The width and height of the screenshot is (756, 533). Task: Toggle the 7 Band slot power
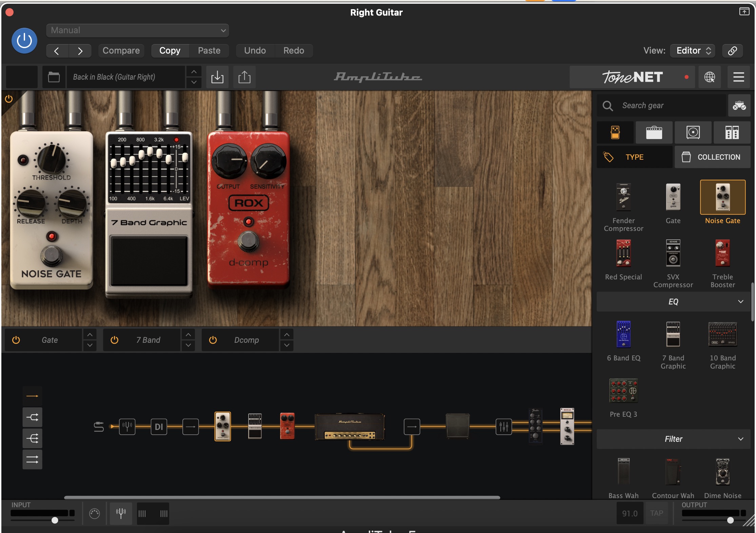[x=115, y=340]
